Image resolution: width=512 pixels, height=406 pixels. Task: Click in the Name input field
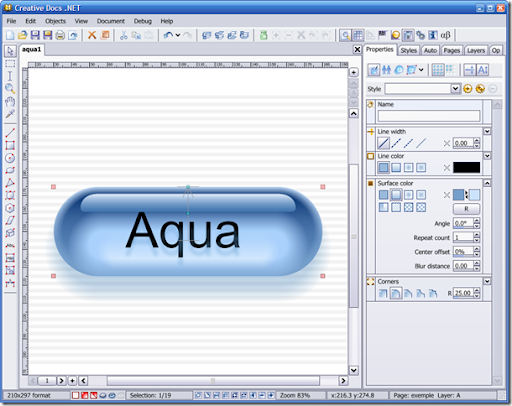pyautogui.click(x=429, y=116)
